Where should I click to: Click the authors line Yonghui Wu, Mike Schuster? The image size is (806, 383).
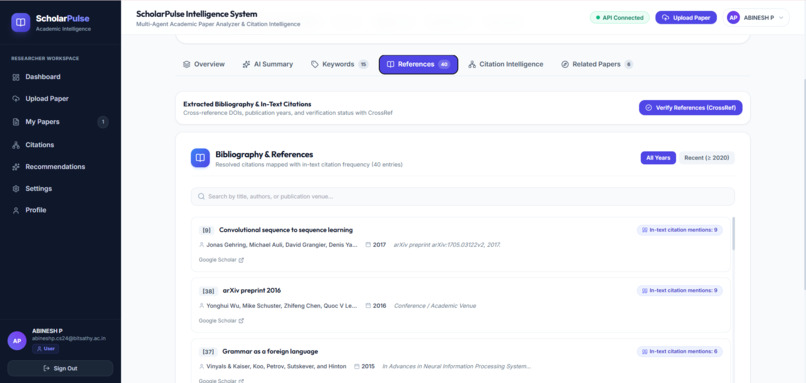coord(282,306)
